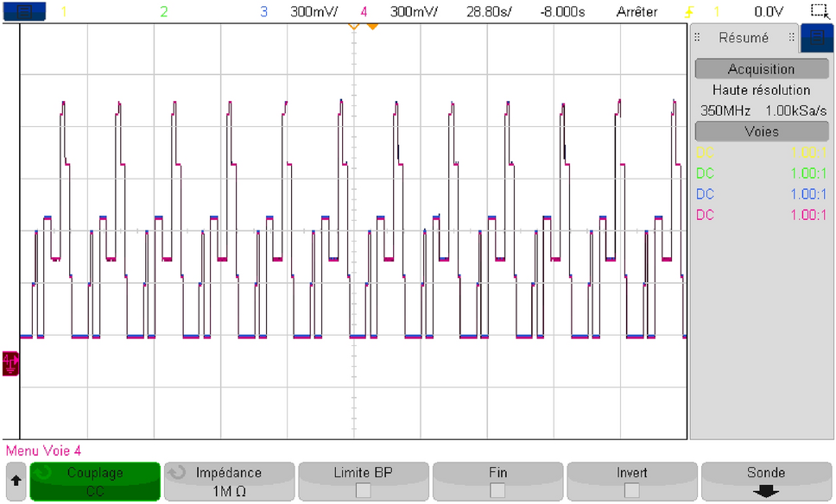Open the Impédance 1MΩ selector

[x=229, y=480]
